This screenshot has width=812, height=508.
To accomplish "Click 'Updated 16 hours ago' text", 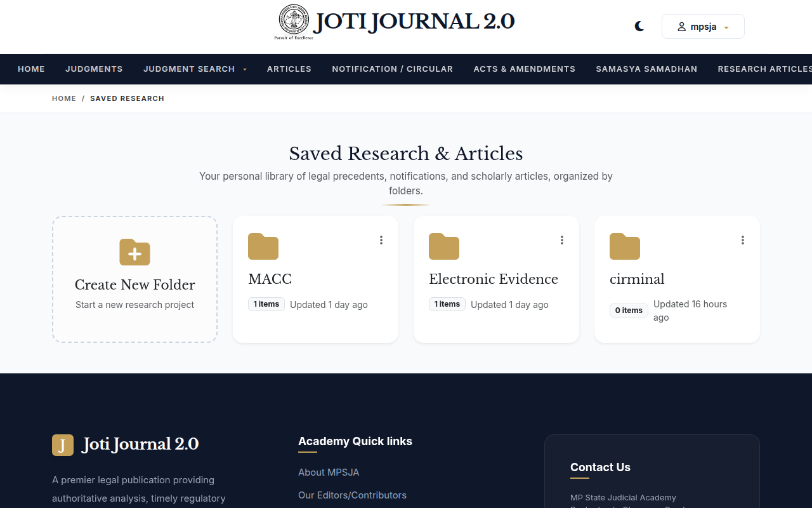I will 690,311.
